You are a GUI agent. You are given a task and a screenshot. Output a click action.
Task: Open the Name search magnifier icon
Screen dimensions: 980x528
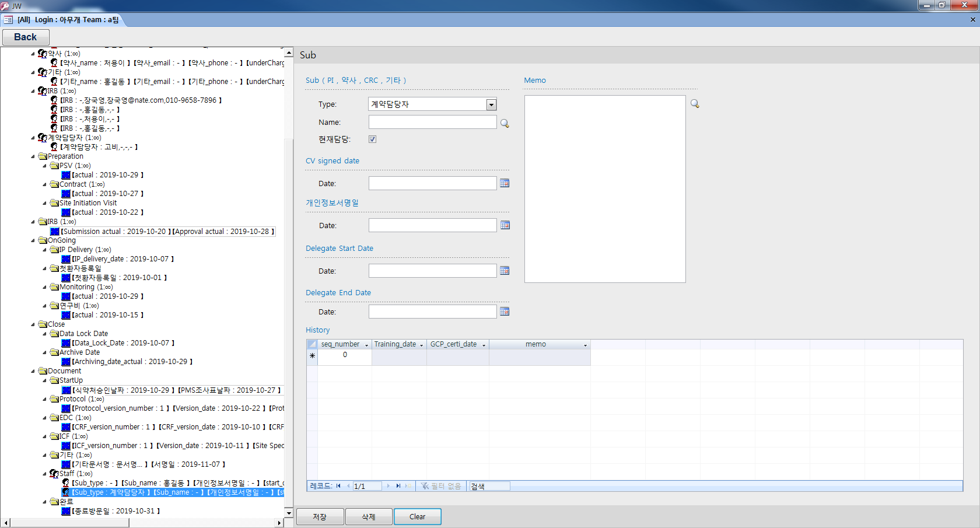click(505, 123)
